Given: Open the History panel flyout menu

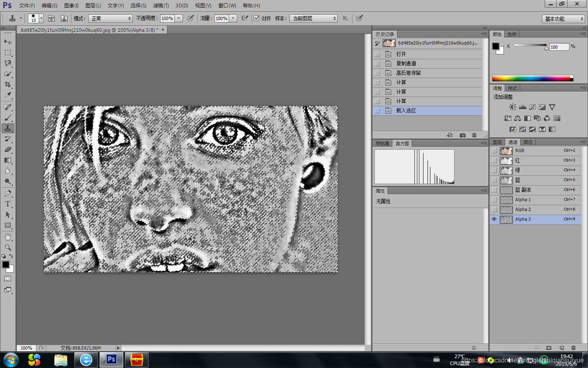Looking at the screenshot, I should 484,34.
